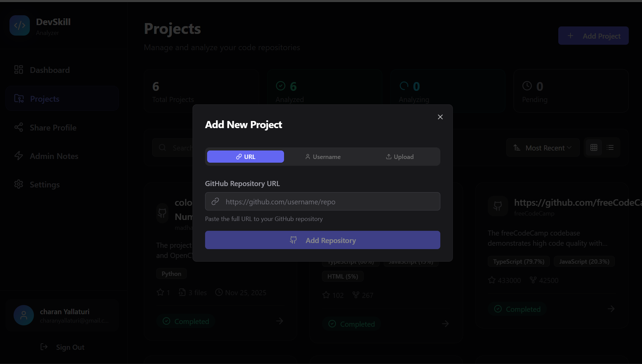This screenshot has height=364, width=642.
Task: Click the Nov 25, 2025 date
Action: click(x=241, y=292)
